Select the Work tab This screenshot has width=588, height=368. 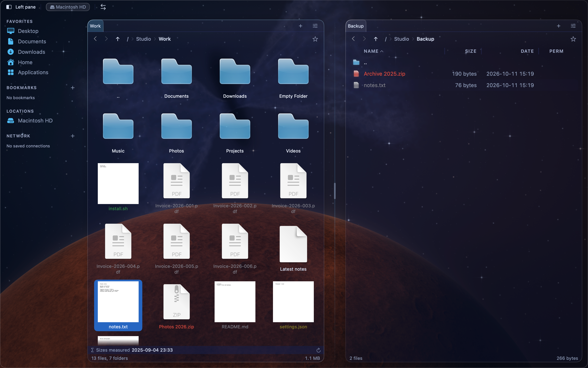click(95, 26)
